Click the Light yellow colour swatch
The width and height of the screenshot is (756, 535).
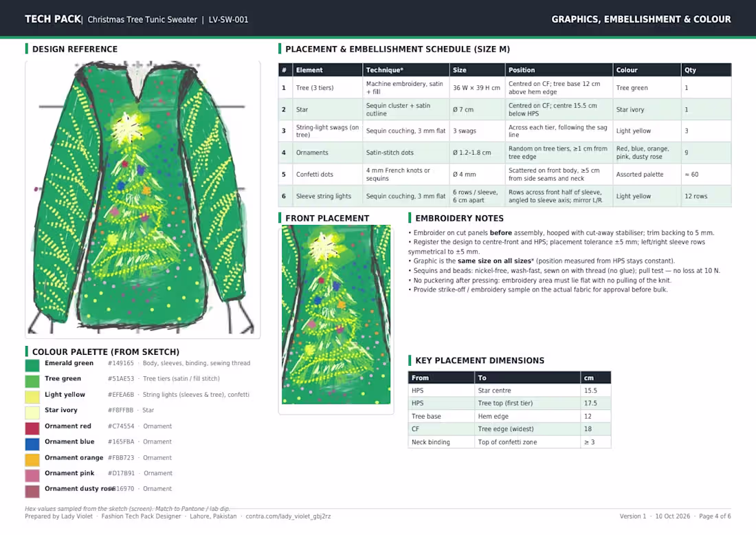(32, 397)
